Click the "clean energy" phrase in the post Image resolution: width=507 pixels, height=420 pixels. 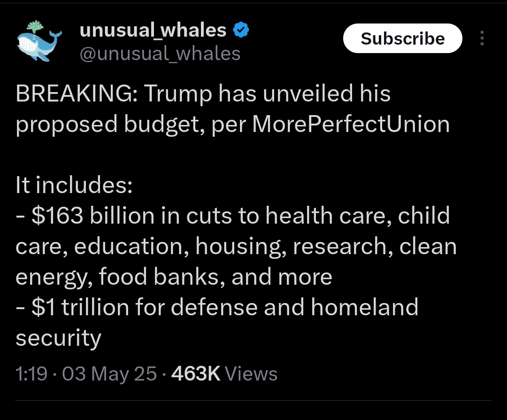[x=428, y=246]
